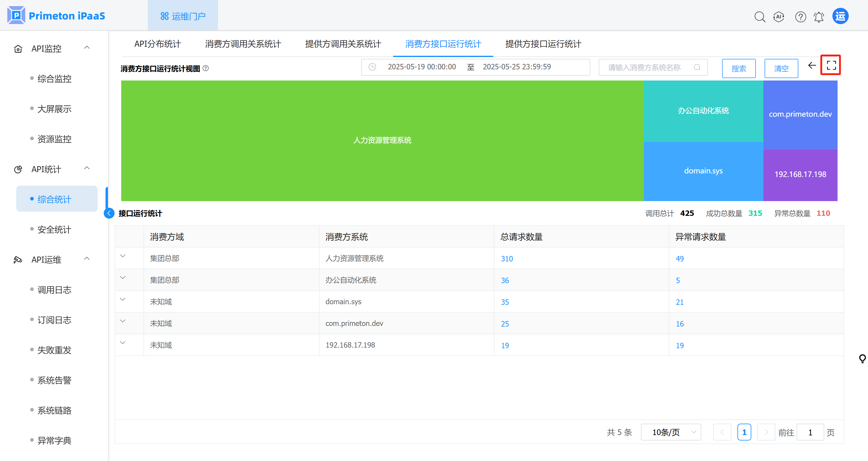Viewport: 868px width, 461px height.
Task: Expand the domain.sys table row
Action: (x=123, y=300)
